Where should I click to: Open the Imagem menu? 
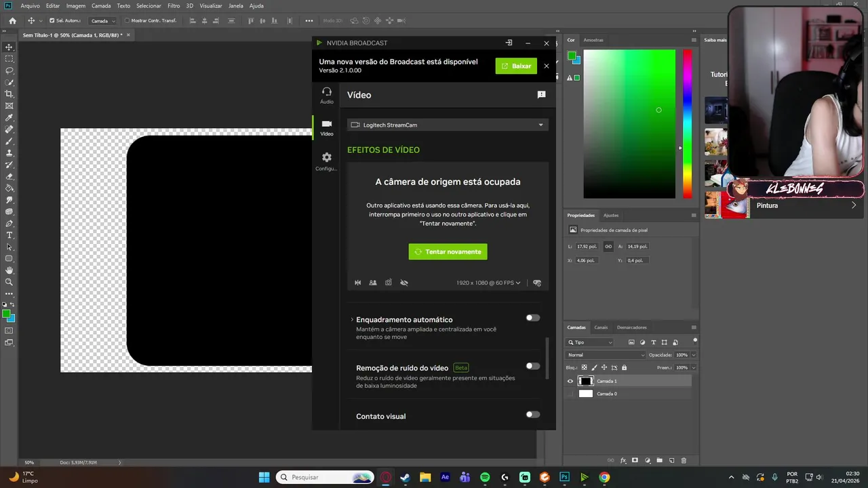click(76, 5)
